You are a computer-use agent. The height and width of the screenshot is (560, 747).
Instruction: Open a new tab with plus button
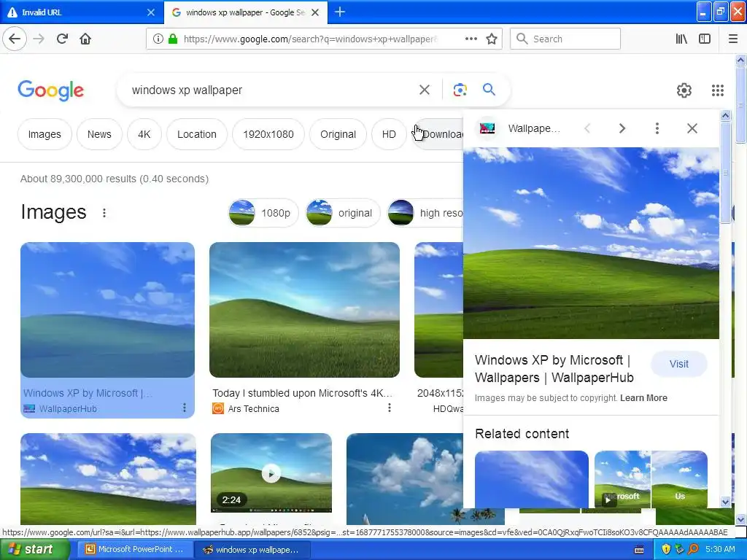[340, 12]
